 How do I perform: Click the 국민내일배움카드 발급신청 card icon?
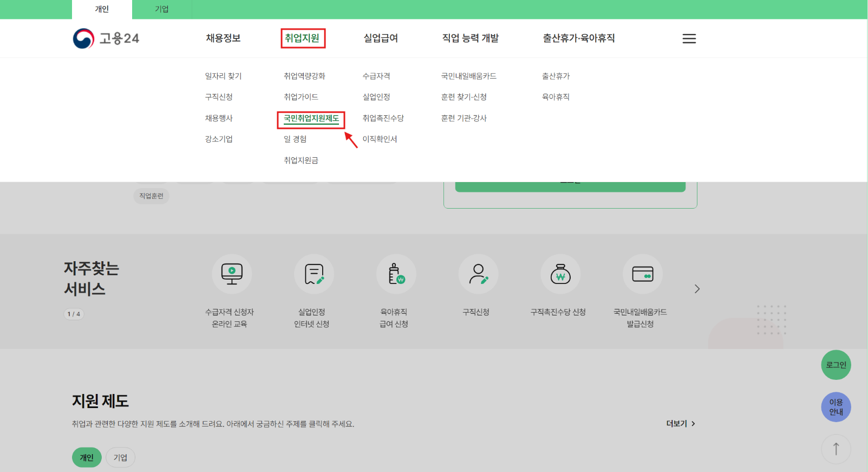point(643,274)
